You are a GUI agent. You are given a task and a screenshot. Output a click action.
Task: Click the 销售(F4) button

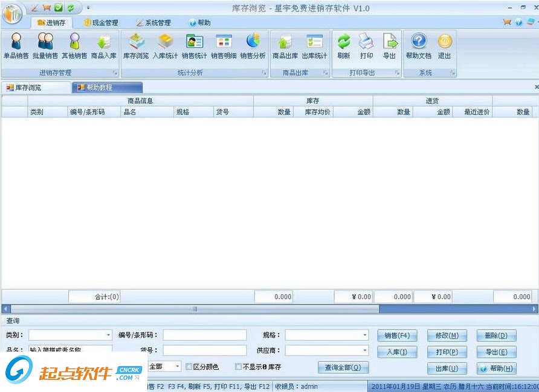[x=397, y=335]
